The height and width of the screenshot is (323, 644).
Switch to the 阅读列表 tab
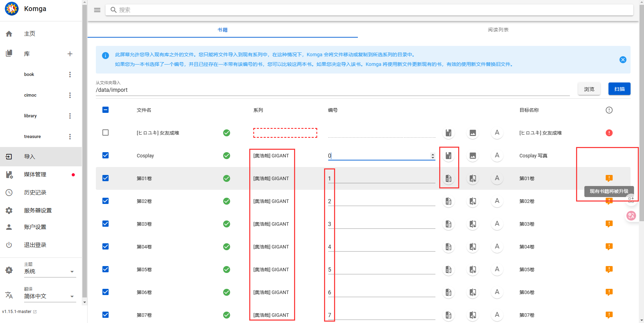498,30
